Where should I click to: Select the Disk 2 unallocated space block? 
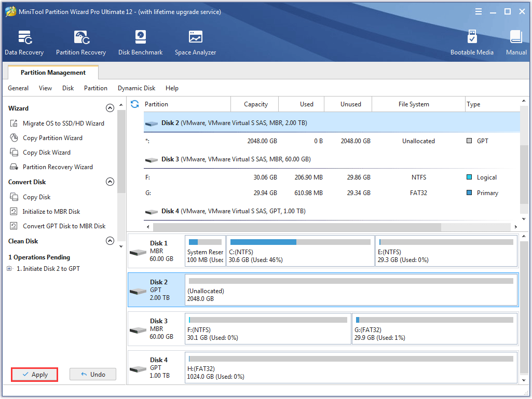point(351,290)
